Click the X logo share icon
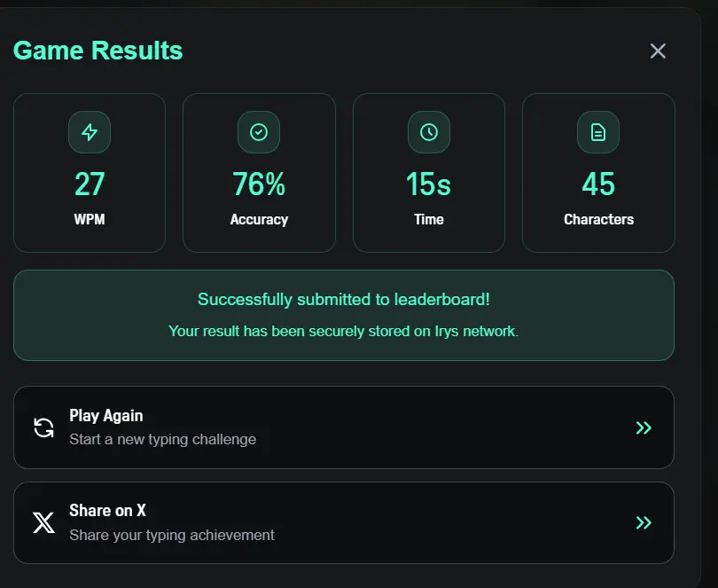 (44, 522)
